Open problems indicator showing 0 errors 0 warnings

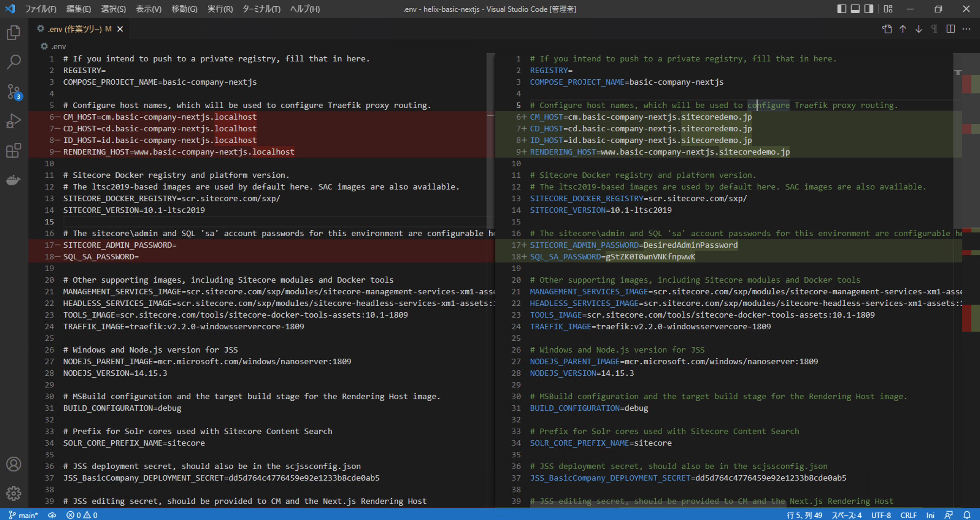(x=82, y=515)
